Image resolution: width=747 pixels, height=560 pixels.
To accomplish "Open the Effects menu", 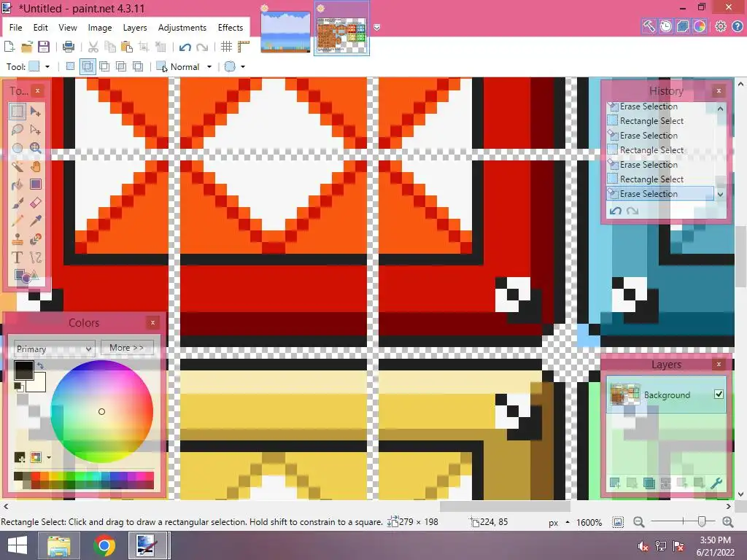I will (231, 28).
